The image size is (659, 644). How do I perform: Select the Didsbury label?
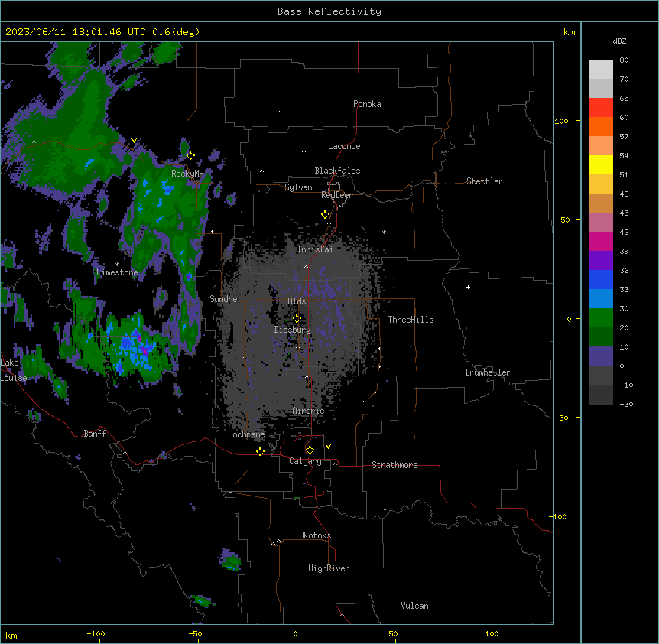pos(293,330)
